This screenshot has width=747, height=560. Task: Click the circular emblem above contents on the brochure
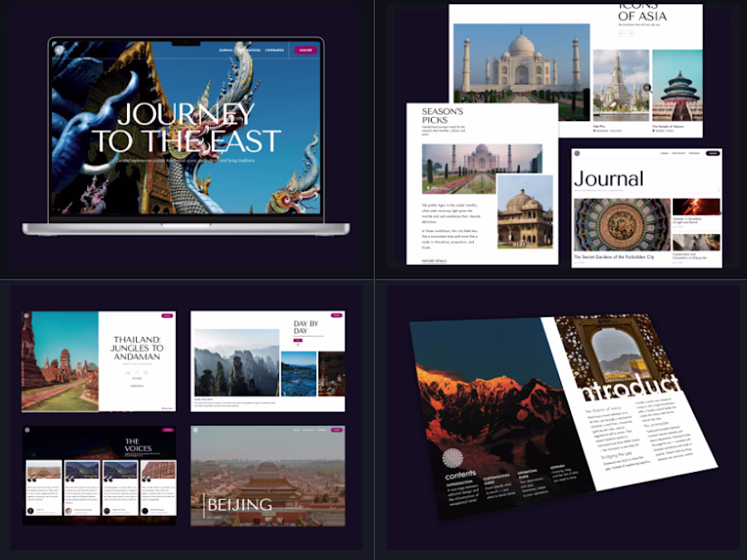(452, 459)
